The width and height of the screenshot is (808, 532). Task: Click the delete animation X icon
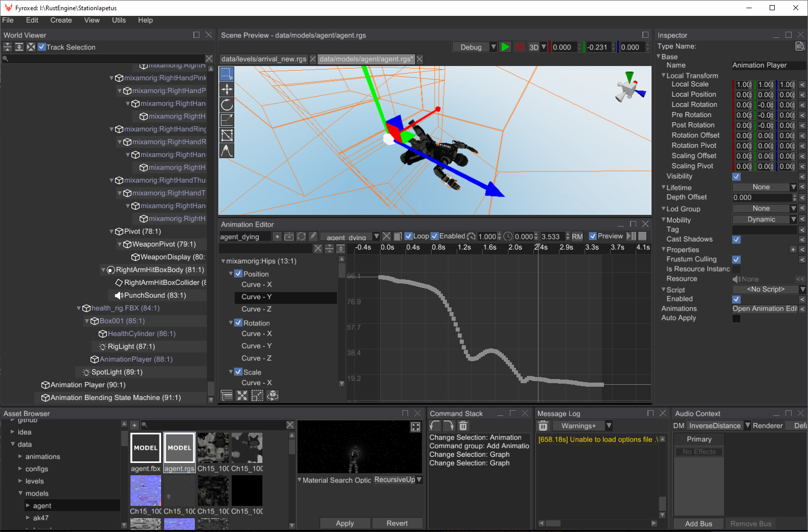(x=387, y=236)
